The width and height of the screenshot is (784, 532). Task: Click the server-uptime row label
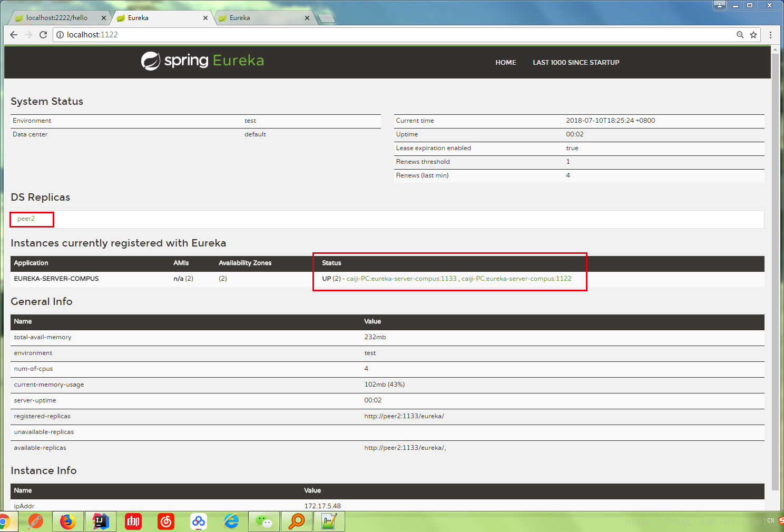(x=35, y=400)
